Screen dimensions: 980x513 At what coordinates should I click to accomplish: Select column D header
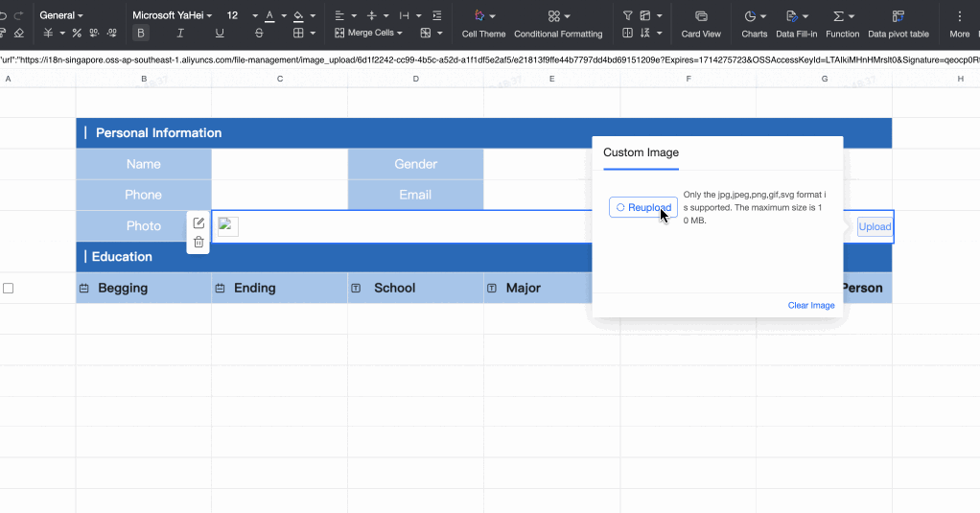(415, 79)
